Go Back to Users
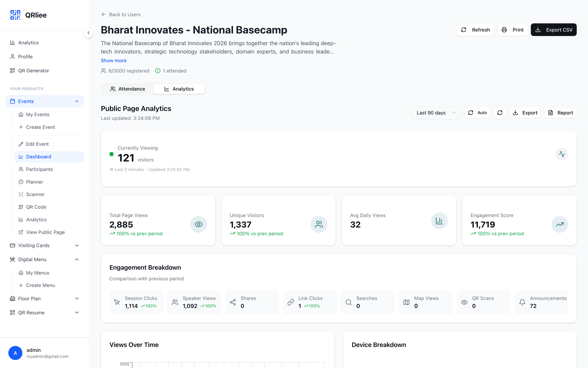The height and width of the screenshot is (368, 588). (121, 14)
